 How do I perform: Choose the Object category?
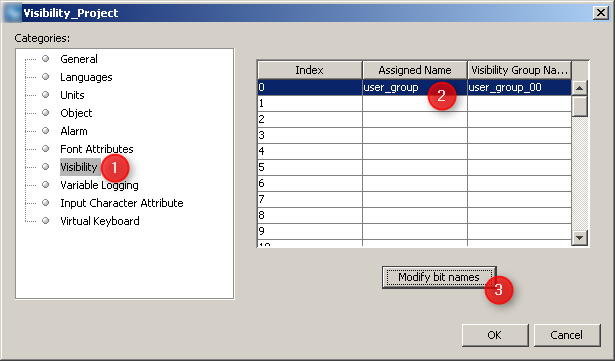tap(76, 113)
